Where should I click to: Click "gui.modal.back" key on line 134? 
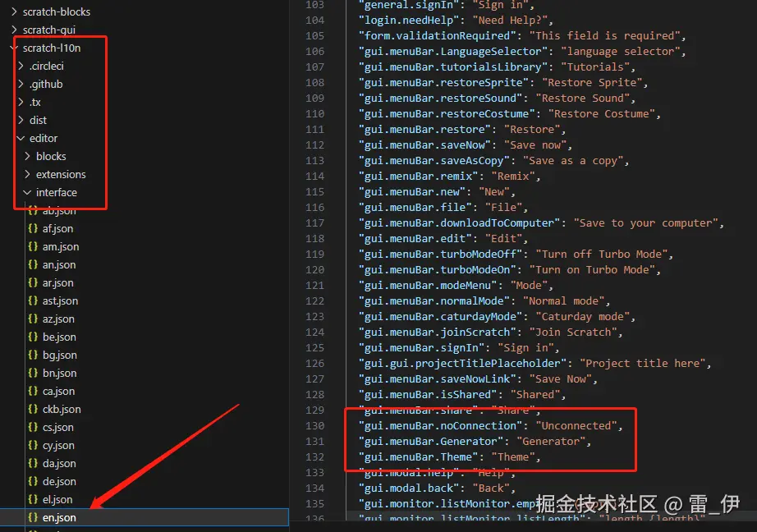pos(412,488)
